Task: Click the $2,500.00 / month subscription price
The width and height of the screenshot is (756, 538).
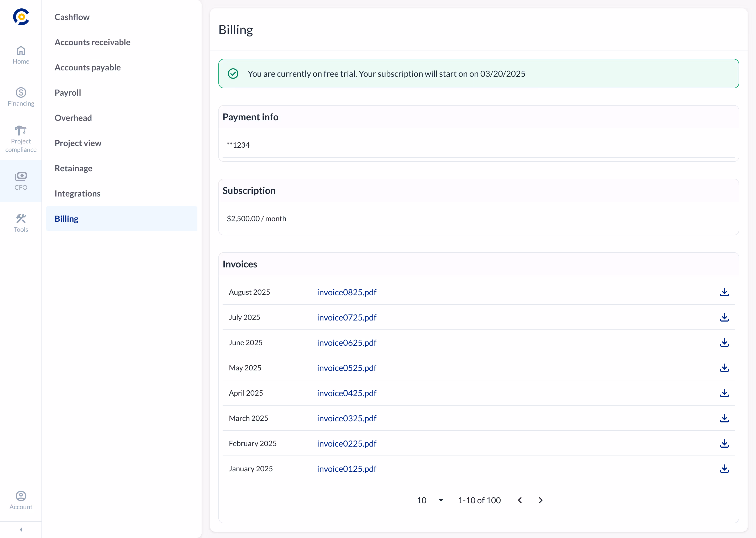Action: [x=256, y=218]
